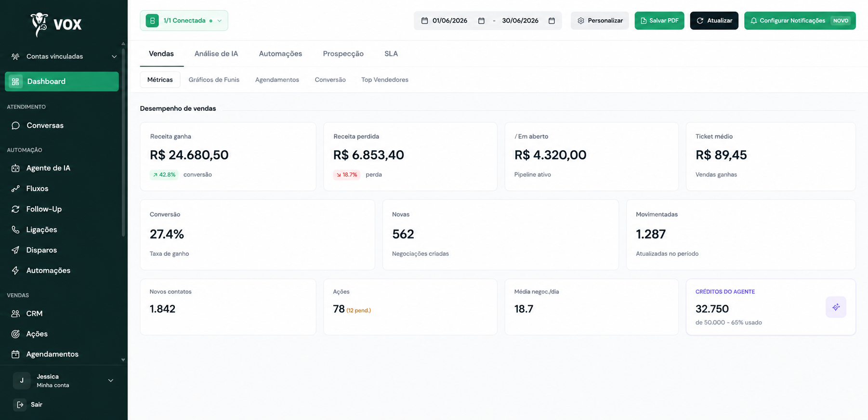Click the Conversas chat bubble icon
This screenshot has width=868, height=420.
tap(15, 125)
